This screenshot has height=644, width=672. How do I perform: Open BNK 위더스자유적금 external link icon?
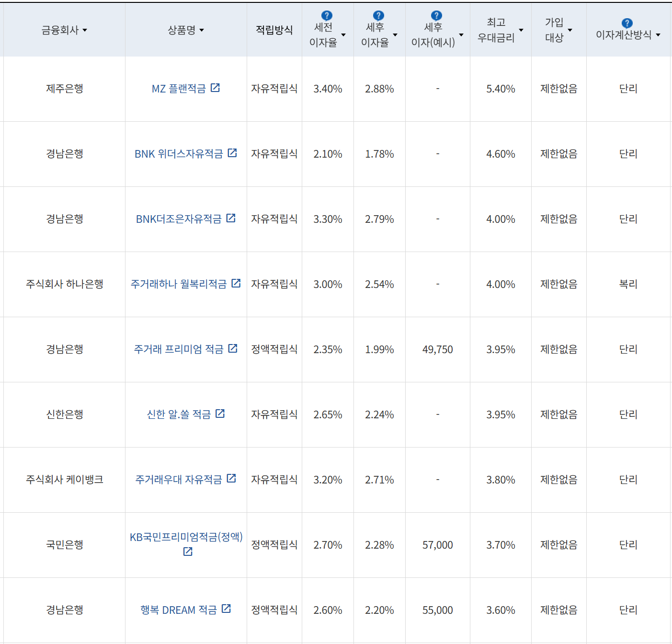[x=233, y=153]
